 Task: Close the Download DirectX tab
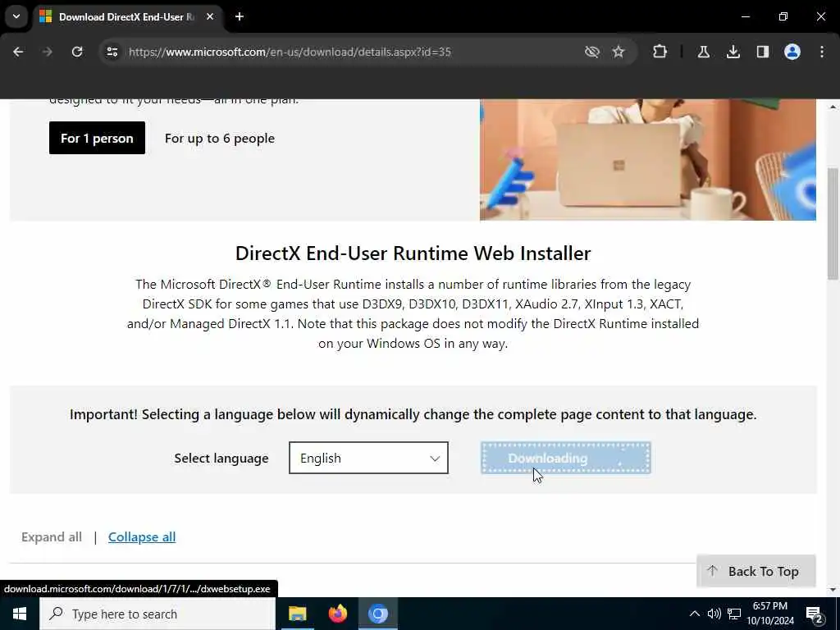pyautogui.click(x=210, y=16)
